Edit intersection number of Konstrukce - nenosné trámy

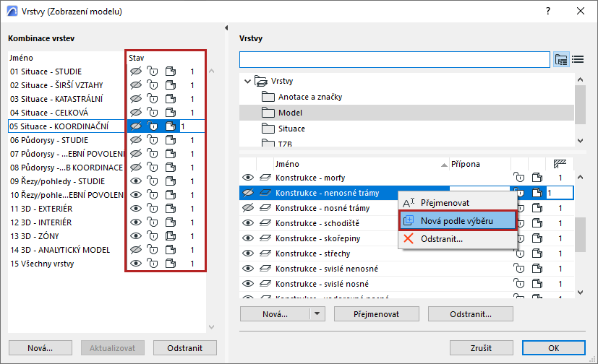pyautogui.click(x=560, y=193)
